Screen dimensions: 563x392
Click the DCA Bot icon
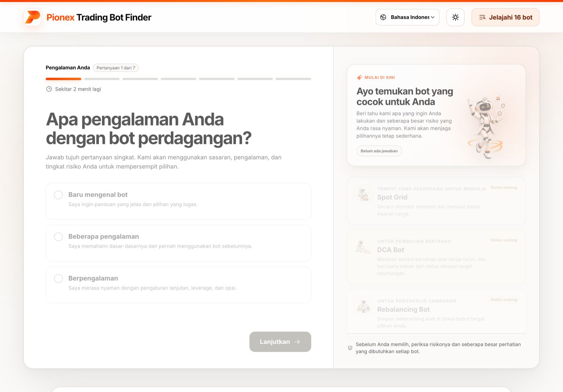pyautogui.click(x=364, y=247)
